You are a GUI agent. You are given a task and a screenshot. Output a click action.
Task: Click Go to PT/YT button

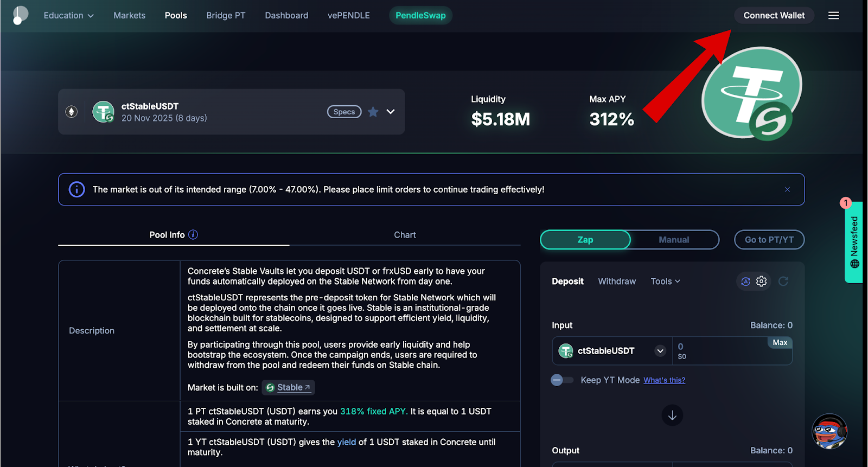769,240
